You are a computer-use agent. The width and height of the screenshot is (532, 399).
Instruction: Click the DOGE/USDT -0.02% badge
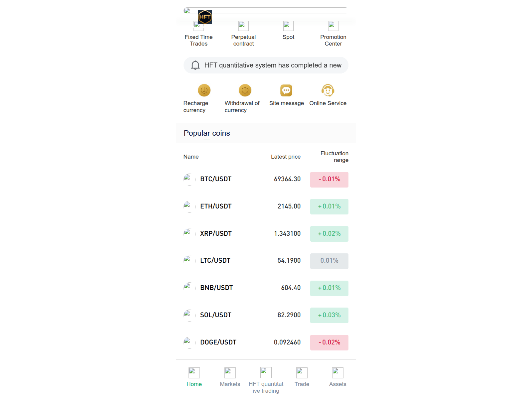pos(329,342)
